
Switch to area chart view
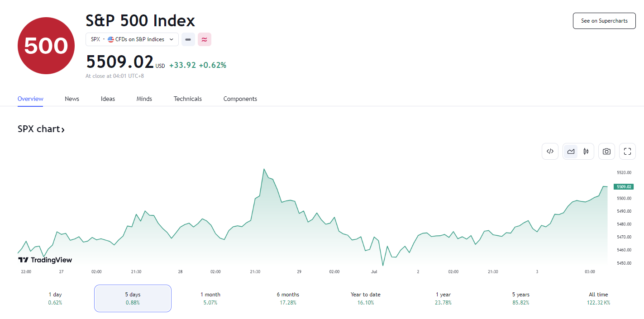click(x=571, y=152)
